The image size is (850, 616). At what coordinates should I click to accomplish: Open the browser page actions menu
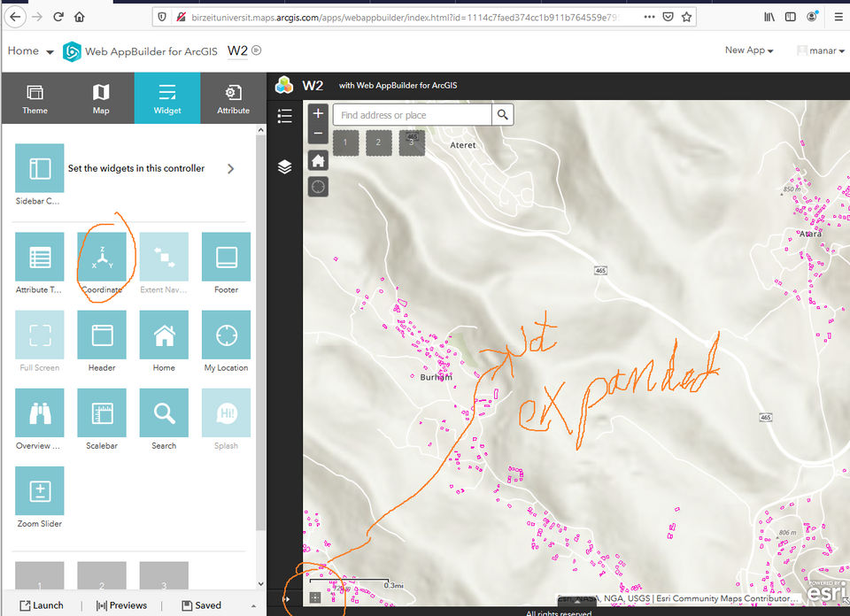(649, 17)
